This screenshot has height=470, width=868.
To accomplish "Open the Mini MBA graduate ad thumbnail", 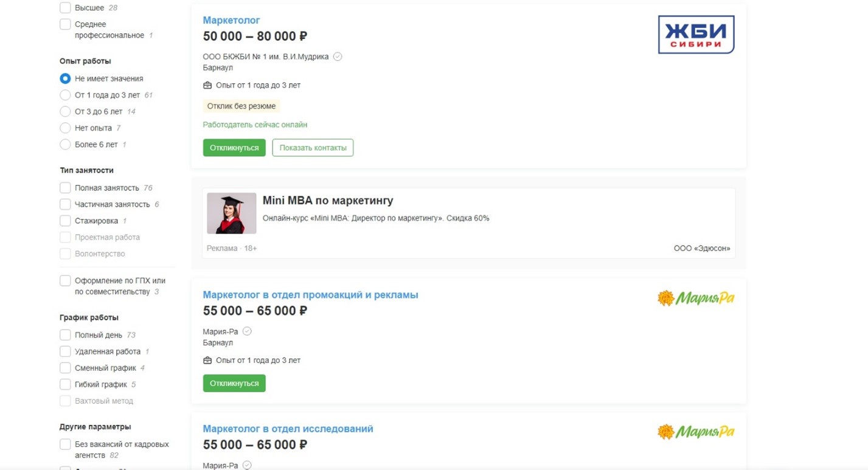I will click(231, 213).
